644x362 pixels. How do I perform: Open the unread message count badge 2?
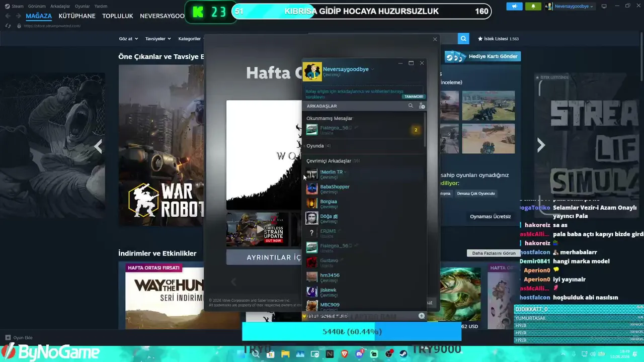coord(416,130)
